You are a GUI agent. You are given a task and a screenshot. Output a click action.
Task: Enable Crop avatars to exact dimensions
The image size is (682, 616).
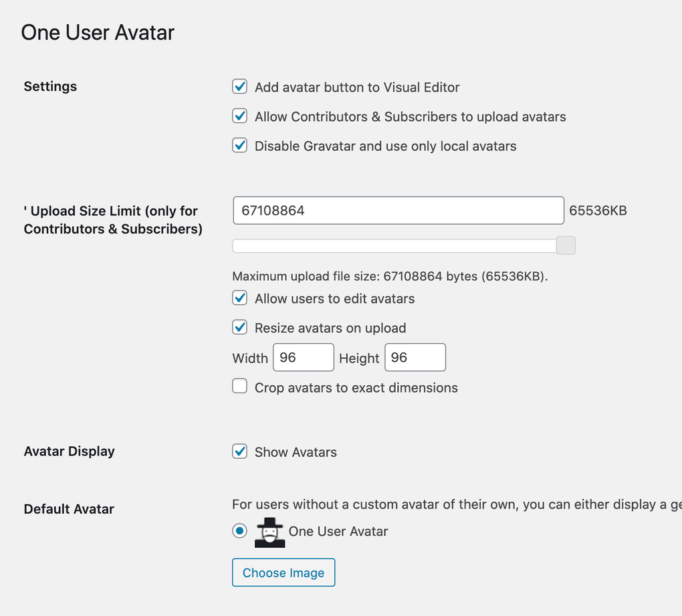(240, 387)
